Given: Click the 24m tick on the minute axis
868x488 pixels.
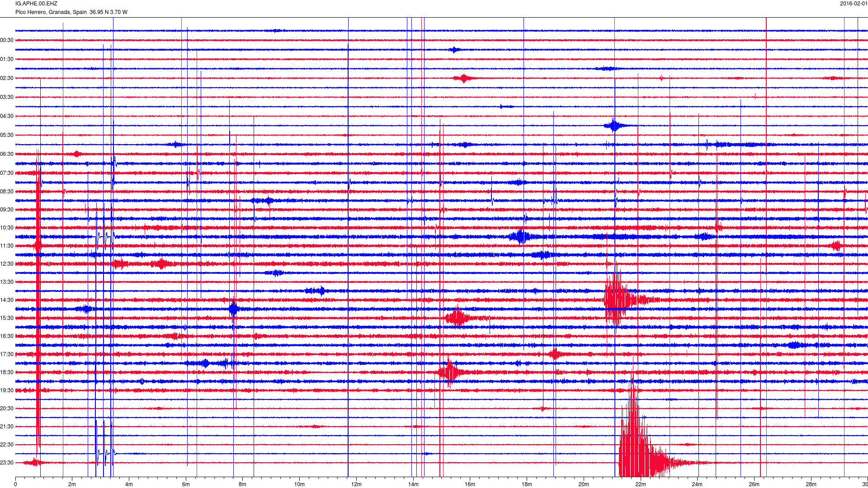Looking at the screenshot, I should pyautogui.click(x=697, y=484).
